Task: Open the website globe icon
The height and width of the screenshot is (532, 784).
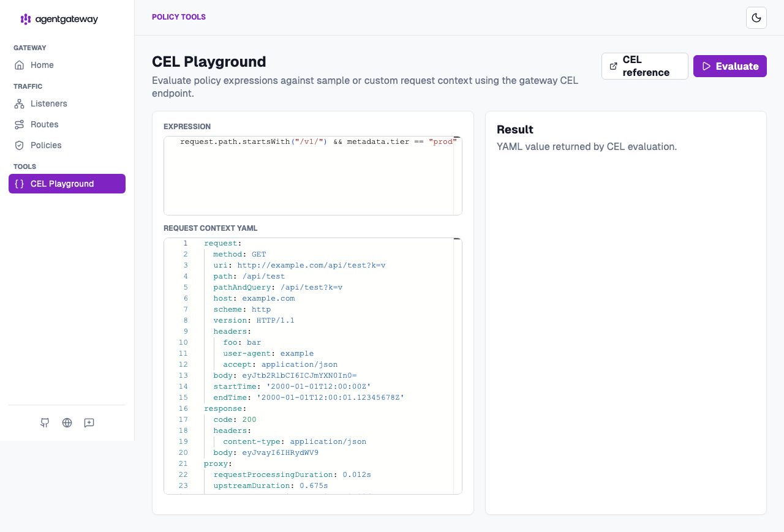Action: [67, 422]
